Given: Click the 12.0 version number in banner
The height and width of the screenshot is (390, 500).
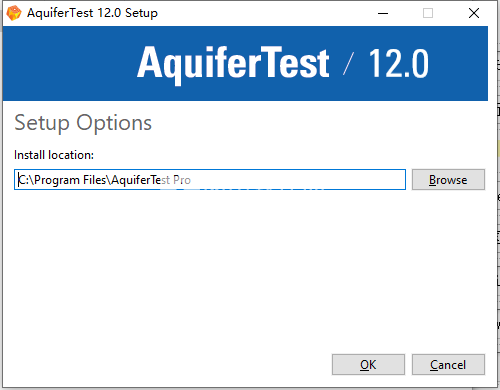Looking at the screenshot, I should click(x=398, y=63).
